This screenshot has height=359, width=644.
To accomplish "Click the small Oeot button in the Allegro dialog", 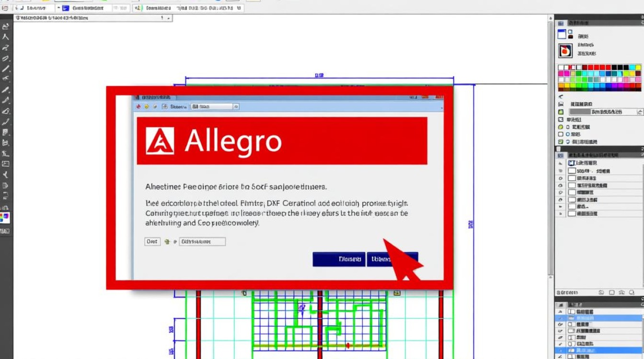I will click(152, 242).
